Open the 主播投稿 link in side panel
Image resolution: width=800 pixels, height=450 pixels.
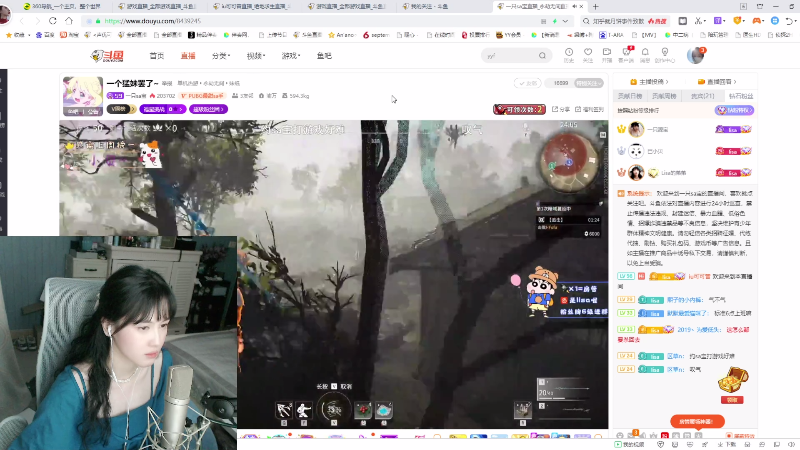pyautogui.click(x=649, y=82)
